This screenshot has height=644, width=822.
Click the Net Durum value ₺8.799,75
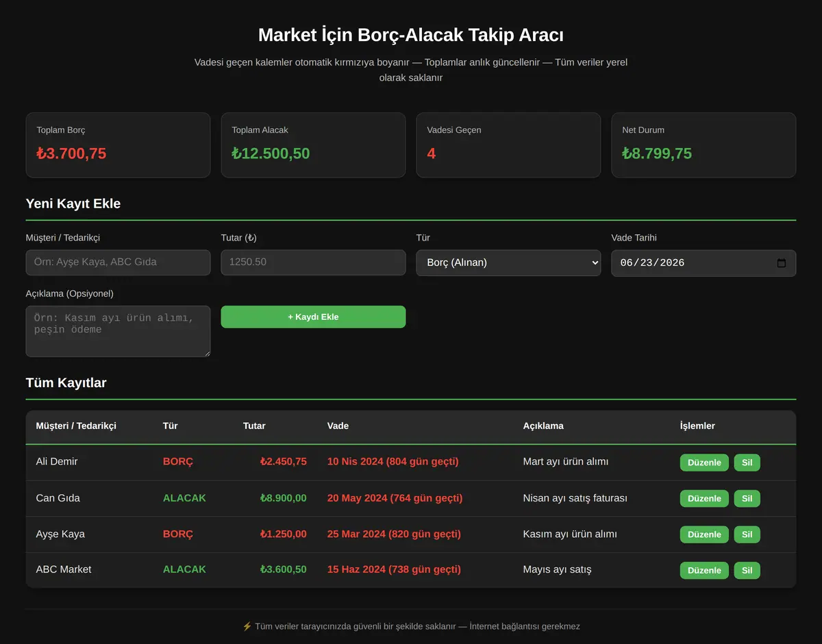[x=658, y=153]
